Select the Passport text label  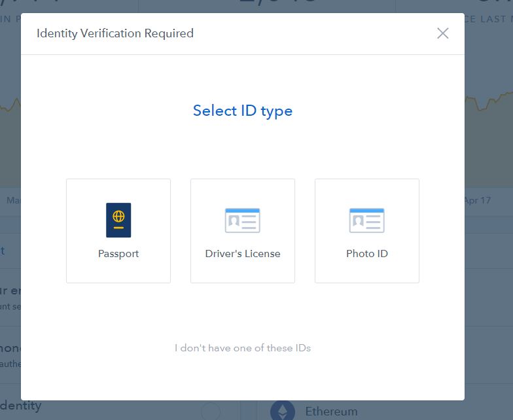coord(118,254)
